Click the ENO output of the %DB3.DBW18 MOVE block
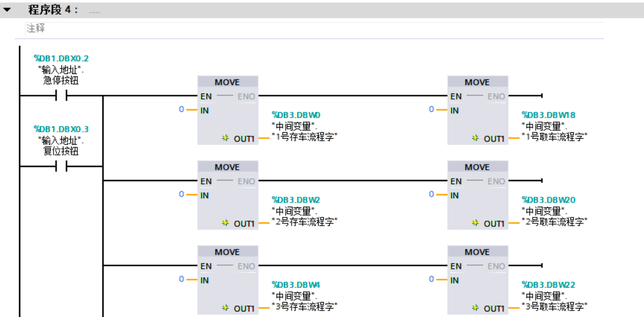Viewport: 644px width, 317px height. coord(496,97)
